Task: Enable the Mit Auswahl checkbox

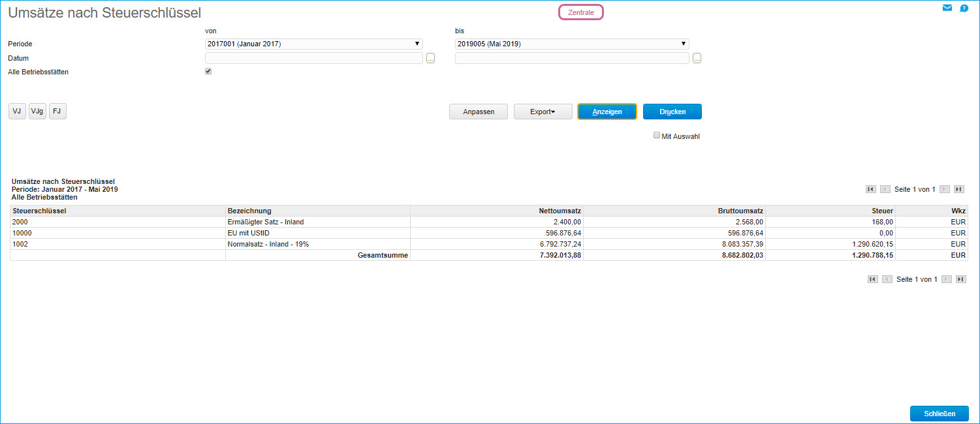Action: pyautogui.click(x=657, y=136)
